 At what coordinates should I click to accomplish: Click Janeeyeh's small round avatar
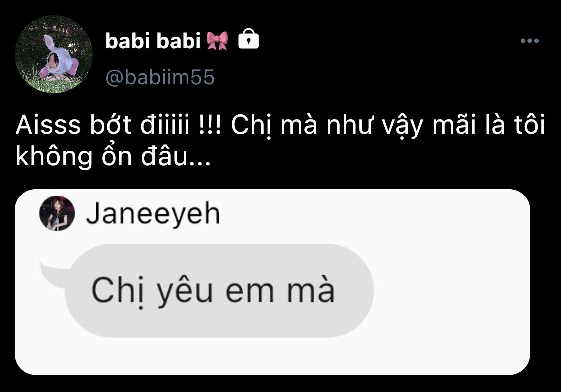pos(57,213)
